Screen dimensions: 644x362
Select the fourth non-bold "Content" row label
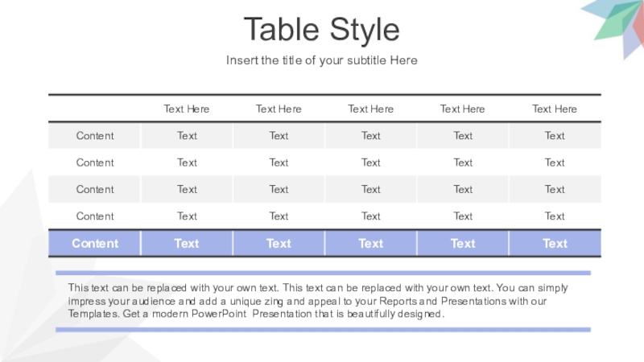[95, 216]
